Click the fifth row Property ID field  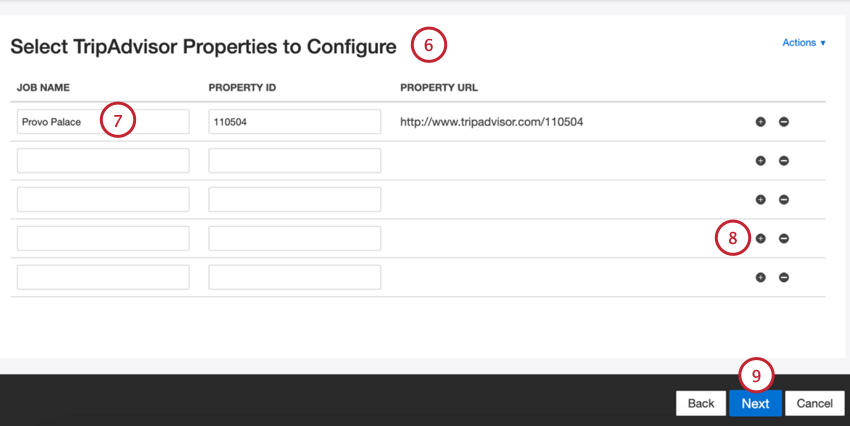(x=294, y=277)
